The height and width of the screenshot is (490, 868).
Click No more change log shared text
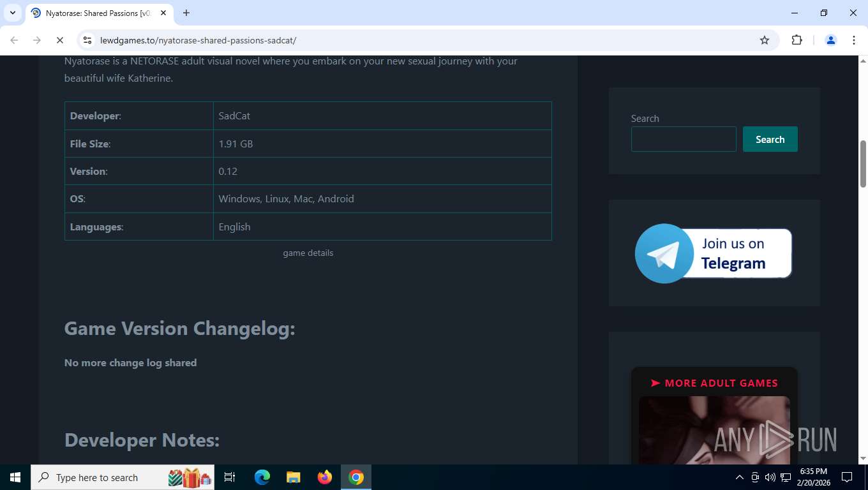130,362
